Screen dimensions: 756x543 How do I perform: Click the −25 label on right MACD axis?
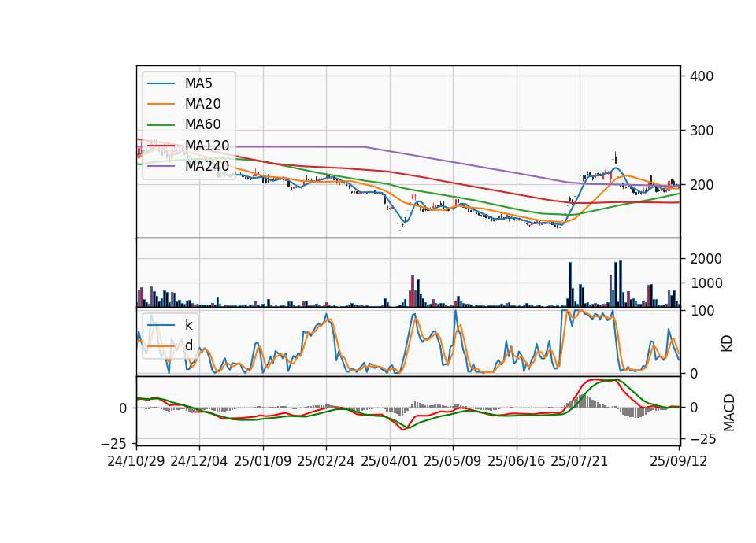click(703, 439)
